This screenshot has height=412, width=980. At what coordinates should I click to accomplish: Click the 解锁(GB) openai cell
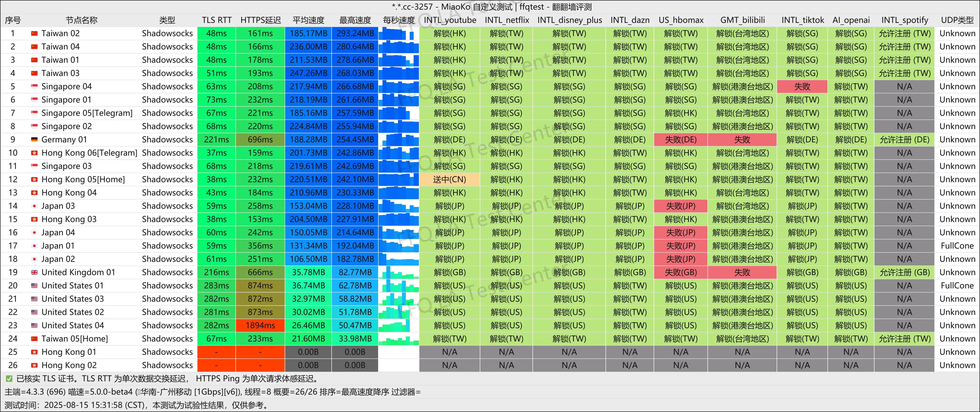click(x=851, y=273)
